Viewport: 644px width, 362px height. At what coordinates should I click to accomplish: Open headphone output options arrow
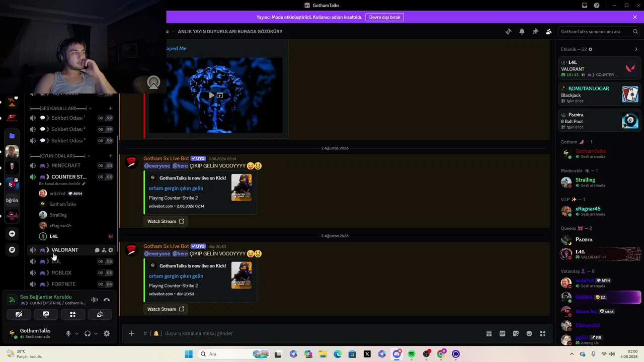coord(96,333)
